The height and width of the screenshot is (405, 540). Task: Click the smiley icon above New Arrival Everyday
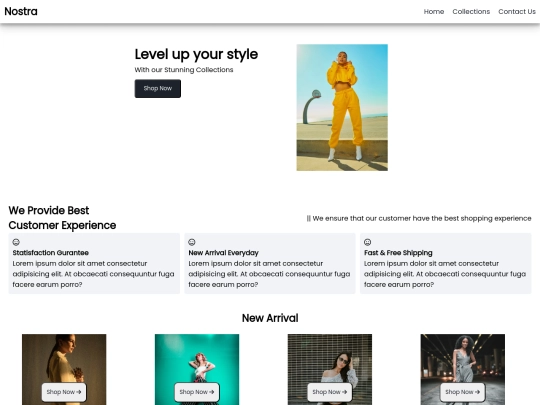pos(192,242)
